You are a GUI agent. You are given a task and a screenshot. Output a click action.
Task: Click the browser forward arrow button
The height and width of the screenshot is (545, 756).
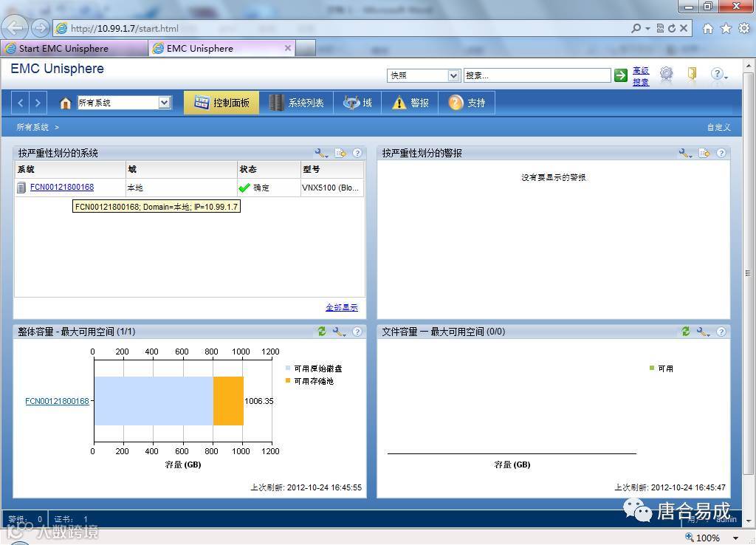coord(41,28)
